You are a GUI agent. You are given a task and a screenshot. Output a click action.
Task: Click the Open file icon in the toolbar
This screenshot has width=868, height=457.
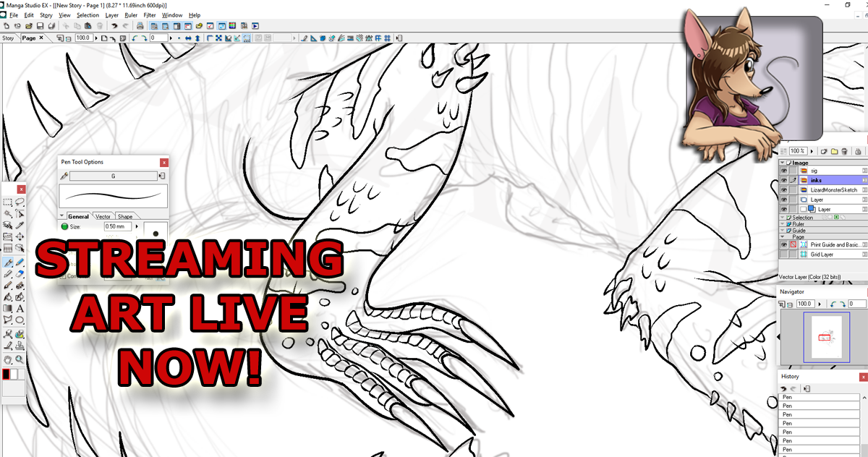click(x=29, y=26)
